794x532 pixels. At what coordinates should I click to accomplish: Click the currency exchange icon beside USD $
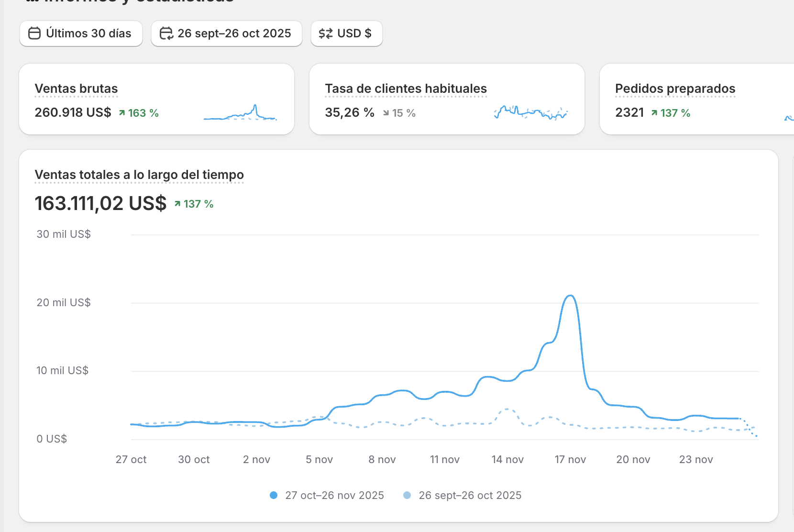[326, 33]
